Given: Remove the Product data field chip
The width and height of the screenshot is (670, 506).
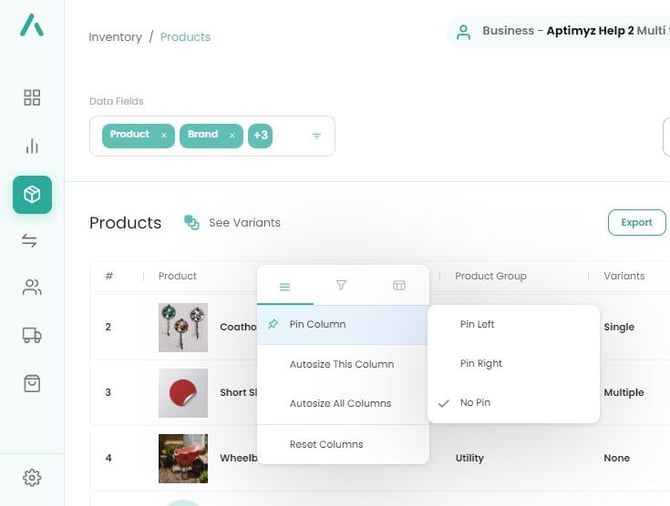Looking at the screenshot, I should click(x=164, y=135).
